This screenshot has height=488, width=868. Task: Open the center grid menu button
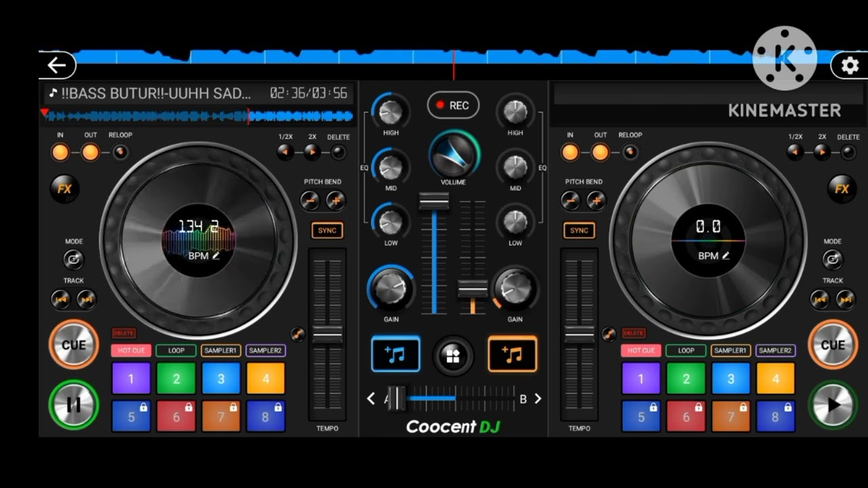(x=453, y=355)
